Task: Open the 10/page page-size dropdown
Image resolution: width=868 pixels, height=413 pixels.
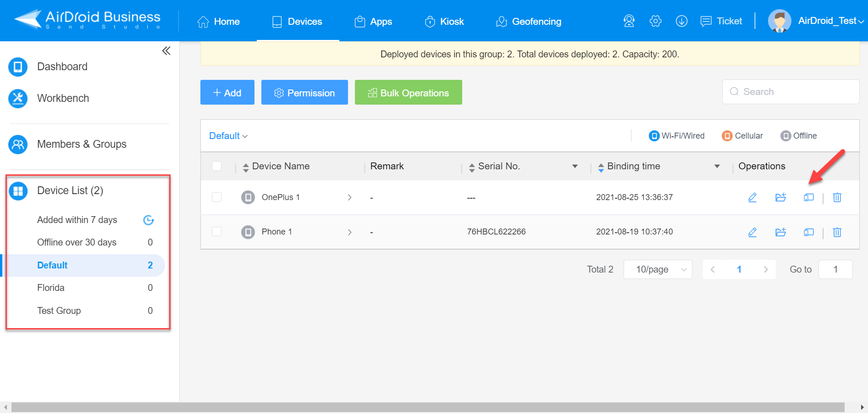Action: [x=658, y=269]
